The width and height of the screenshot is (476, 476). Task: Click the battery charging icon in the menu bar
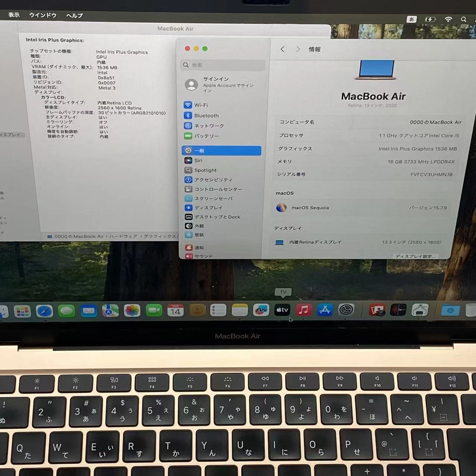(430, 19)
